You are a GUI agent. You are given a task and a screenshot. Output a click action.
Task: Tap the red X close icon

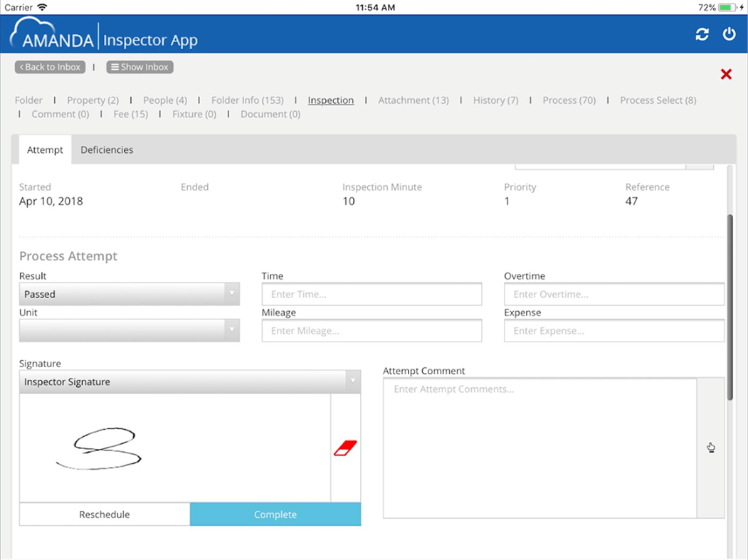pyautogui.click(x=726, y=73)
